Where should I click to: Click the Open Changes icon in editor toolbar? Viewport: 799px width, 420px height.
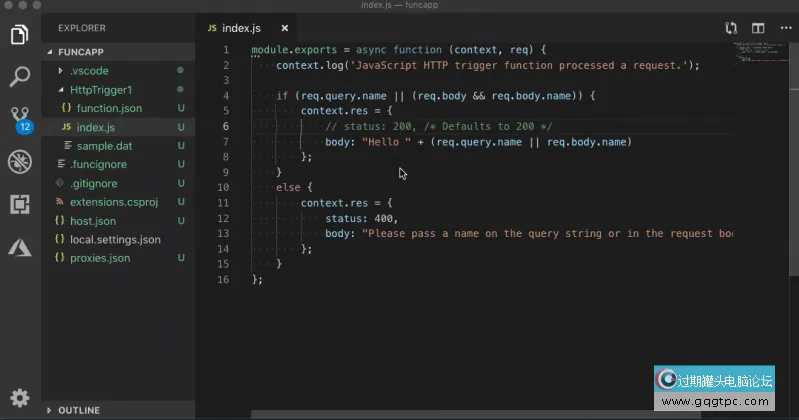click(731, 28)
